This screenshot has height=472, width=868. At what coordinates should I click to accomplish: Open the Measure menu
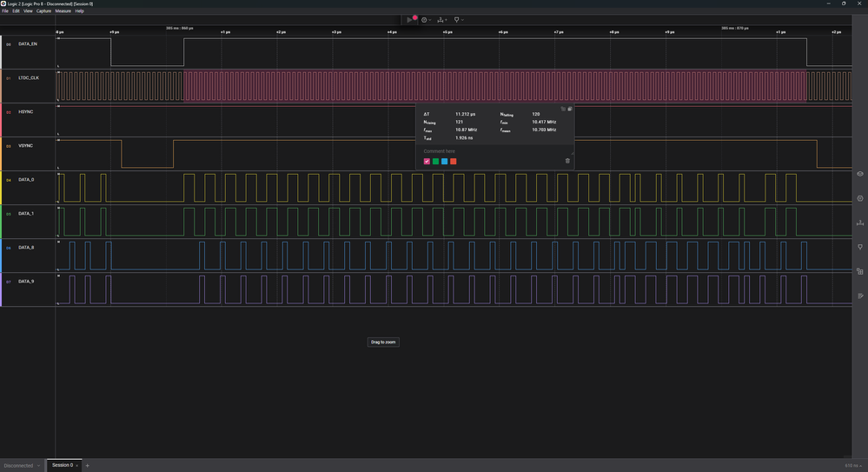(x=63, y=11)
